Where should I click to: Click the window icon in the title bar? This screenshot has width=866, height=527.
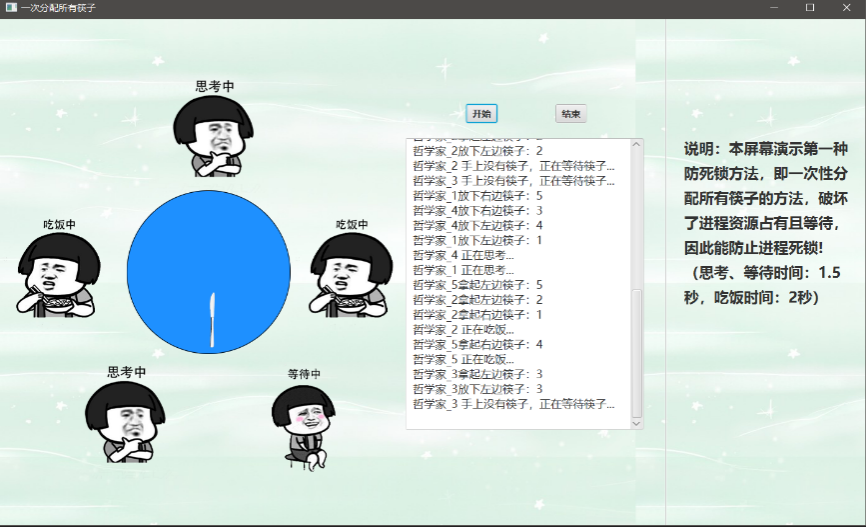(10, 8)
